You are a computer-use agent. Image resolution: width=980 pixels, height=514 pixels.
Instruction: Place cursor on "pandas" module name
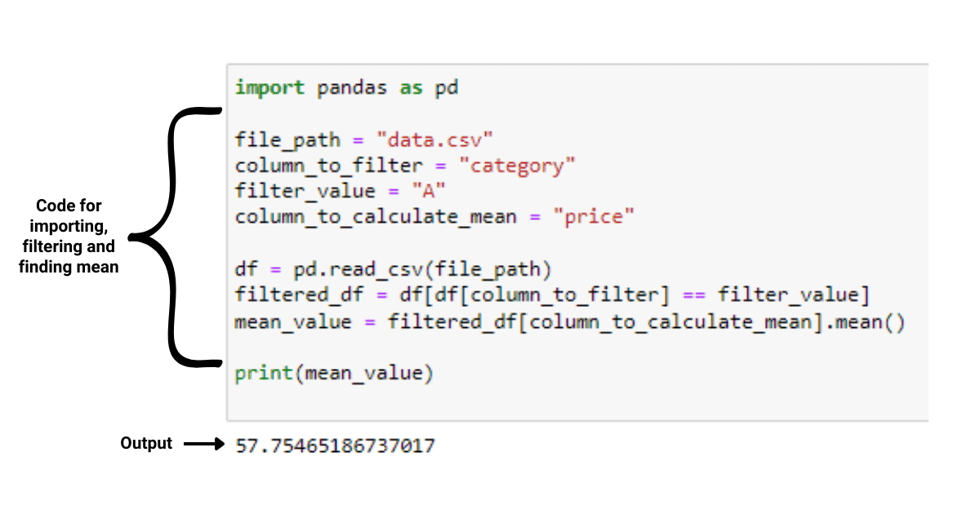click(x=351, y=88)
